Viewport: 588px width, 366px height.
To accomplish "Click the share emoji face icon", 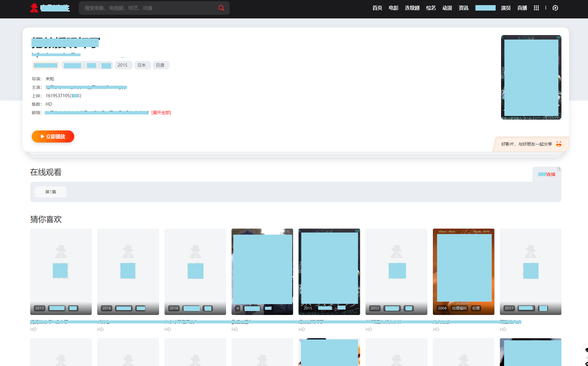I will (x=559, y=144).
